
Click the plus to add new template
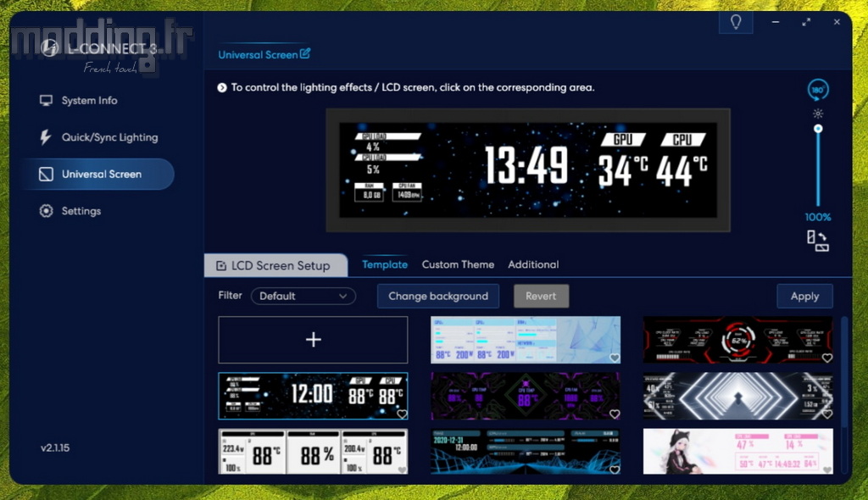313,339
